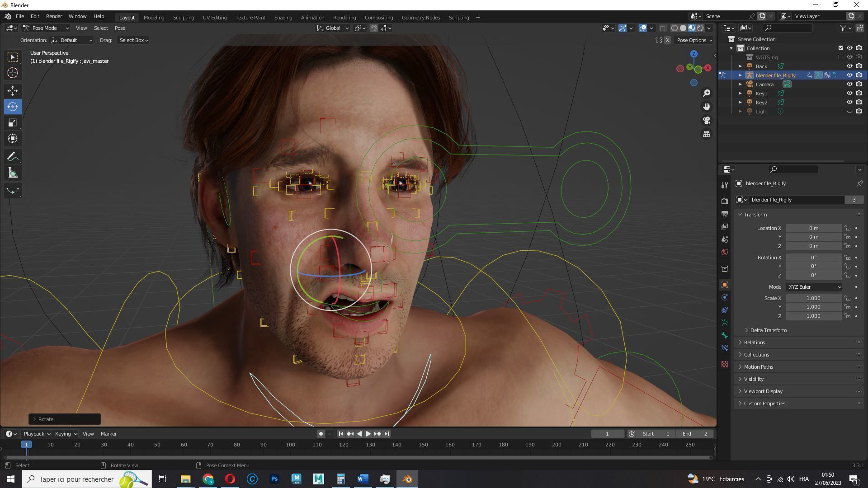Switch viewport to rendered shading mode
This screenshot has width=868, height=488.
click(x=701, y=28)
